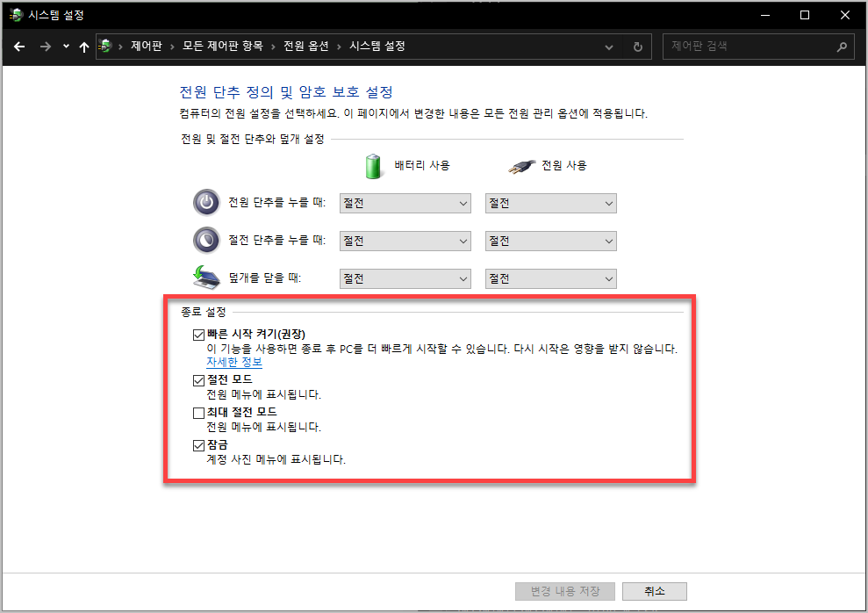Click the up navigation arrow

83,47
